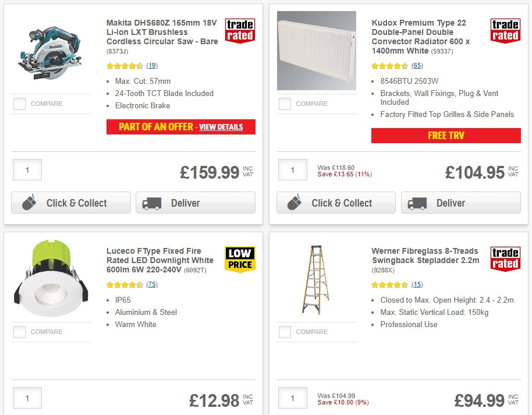Tick the COMPARE checkbox for Kudox radiator
The width and height of the screenshot is (532, 415).
pyautogui.click(x=285, y=104)
